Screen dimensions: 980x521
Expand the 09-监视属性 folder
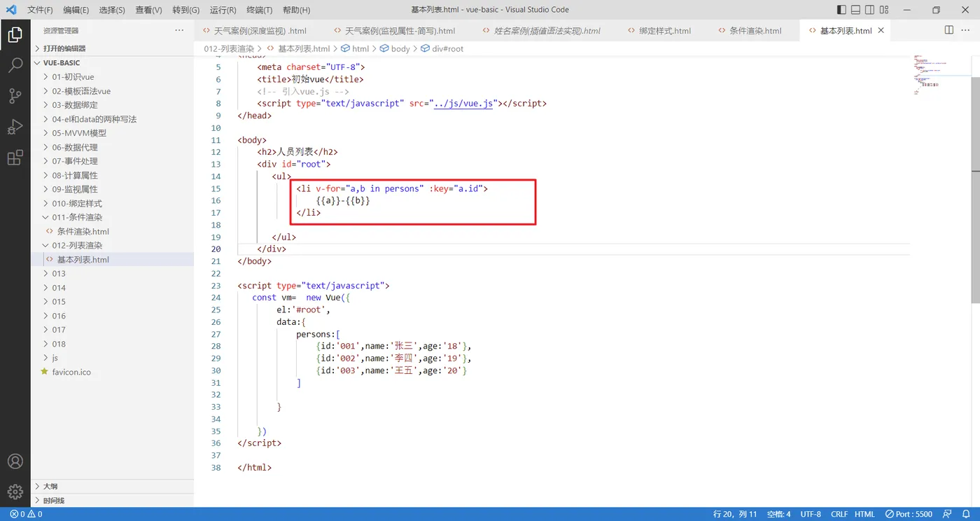tap(112, 189)
